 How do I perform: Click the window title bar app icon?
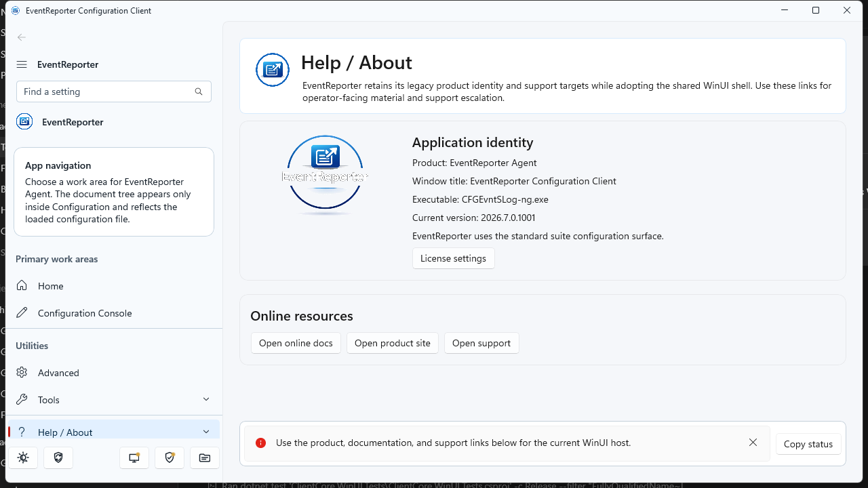point(16,11)
